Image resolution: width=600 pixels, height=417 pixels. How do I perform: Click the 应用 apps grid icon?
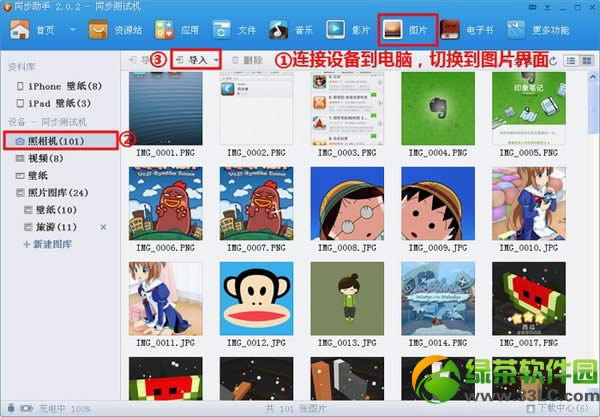pos(164,30)
